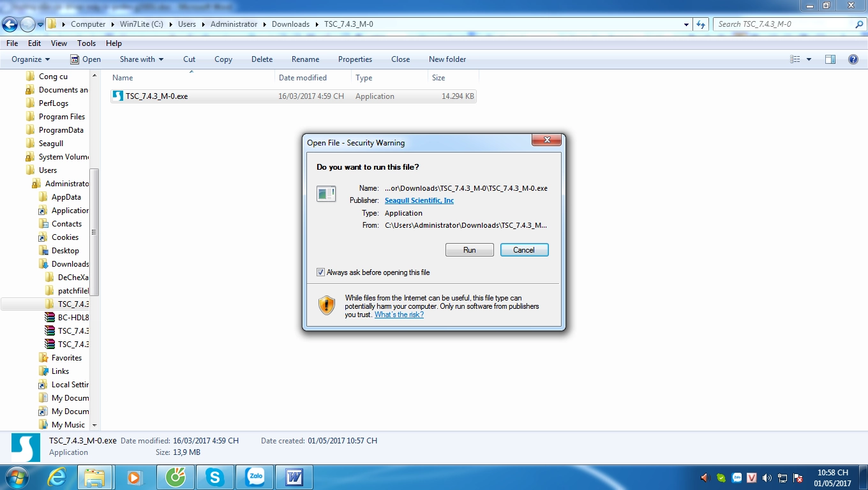
Task: Click the Computer breadcrumb in address bar
Action: coord(88,24)
